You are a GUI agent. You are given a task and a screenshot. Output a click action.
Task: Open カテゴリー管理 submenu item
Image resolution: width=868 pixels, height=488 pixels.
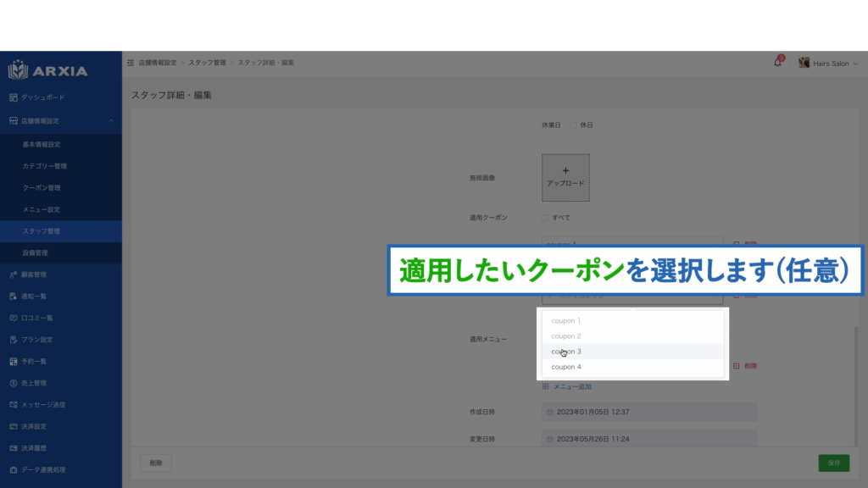point(61,166)
